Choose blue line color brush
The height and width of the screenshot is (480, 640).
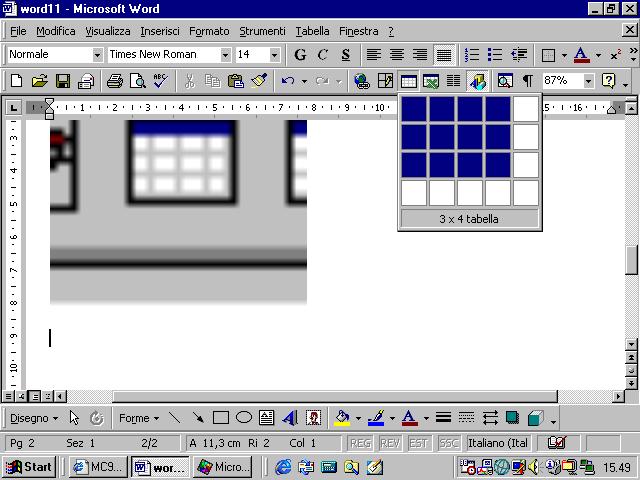click(376, 418)
